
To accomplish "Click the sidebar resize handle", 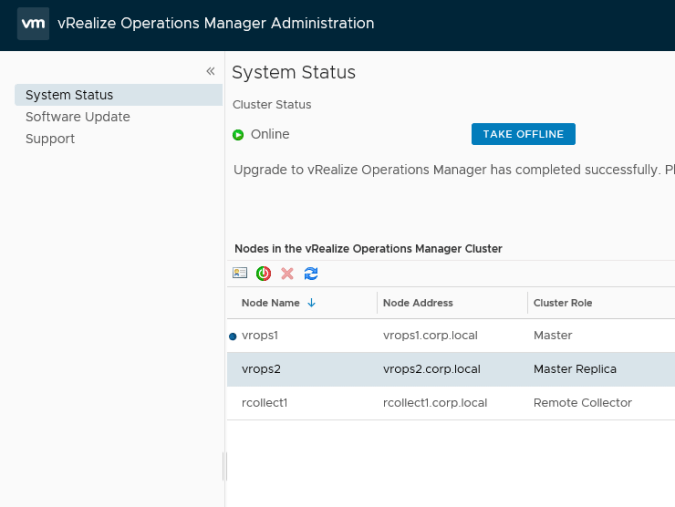I will (x=225, y=466).
